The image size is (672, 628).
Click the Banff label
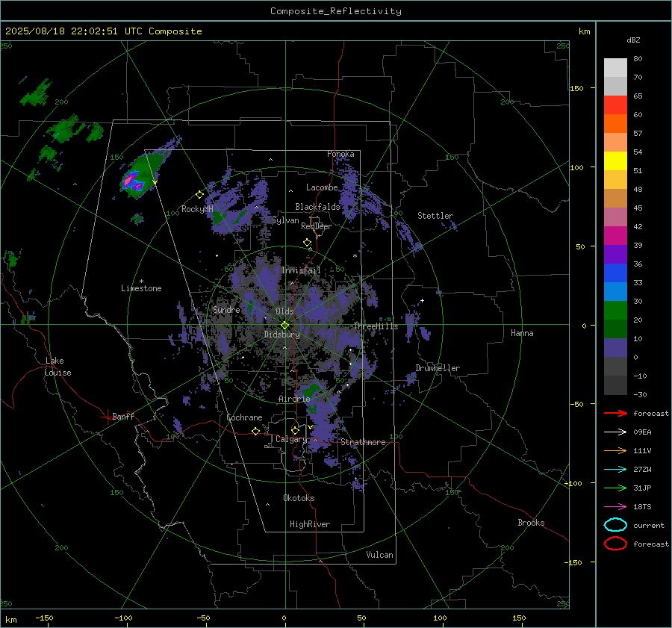pos(123,416)
